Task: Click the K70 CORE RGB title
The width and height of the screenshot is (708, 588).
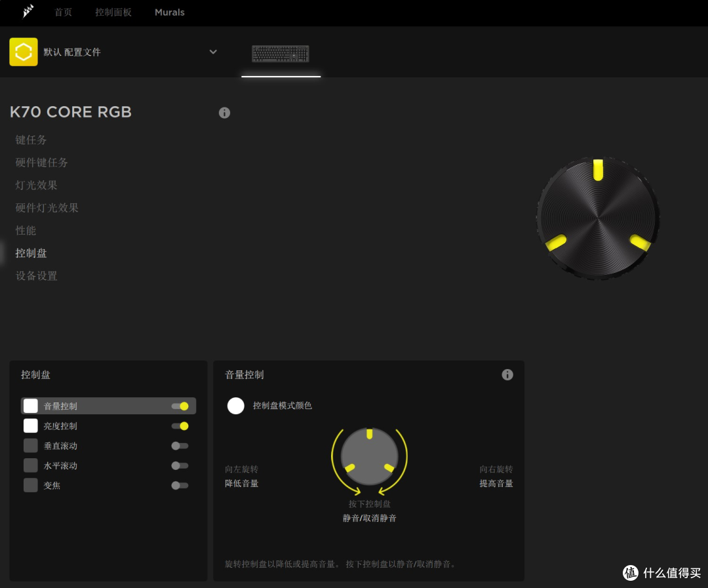Action: (71, 112)
